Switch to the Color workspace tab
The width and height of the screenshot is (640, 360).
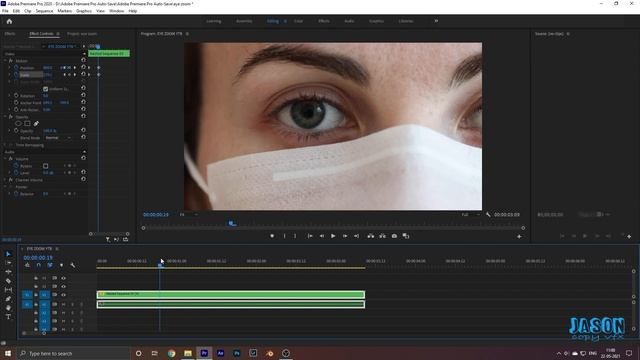pos(298,21)
